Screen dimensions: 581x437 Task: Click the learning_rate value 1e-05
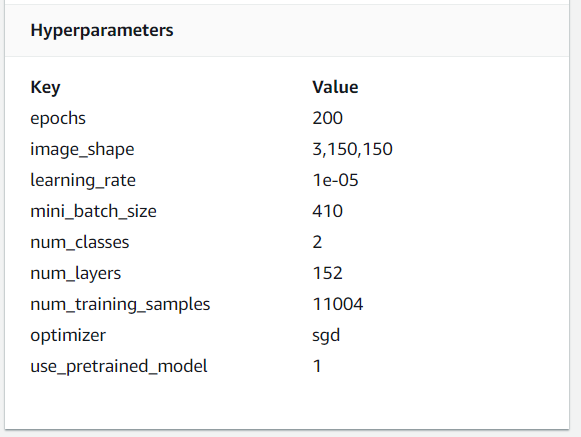coord(335,181)
